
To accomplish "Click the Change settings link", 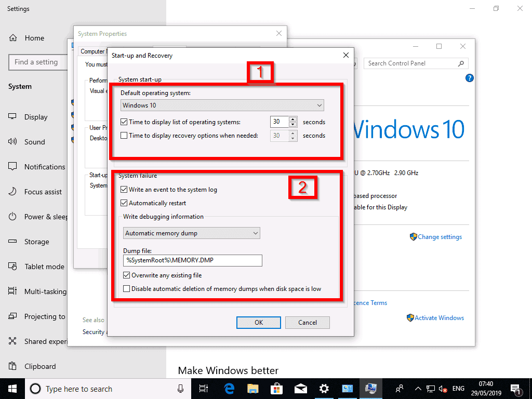I will coord(439,236).
